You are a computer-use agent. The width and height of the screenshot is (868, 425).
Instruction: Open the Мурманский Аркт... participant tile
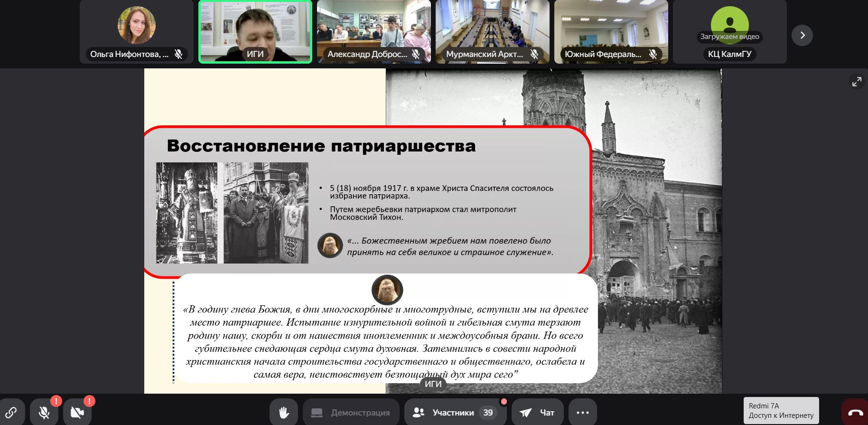coord(493,28)
